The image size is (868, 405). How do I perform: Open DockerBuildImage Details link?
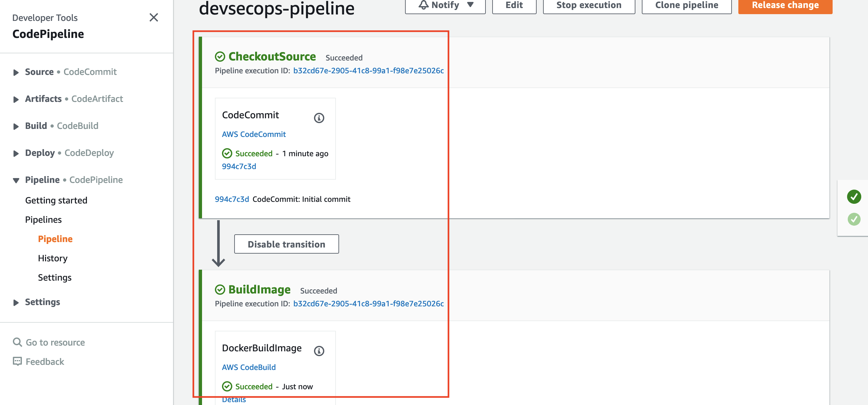pos(234,400)
